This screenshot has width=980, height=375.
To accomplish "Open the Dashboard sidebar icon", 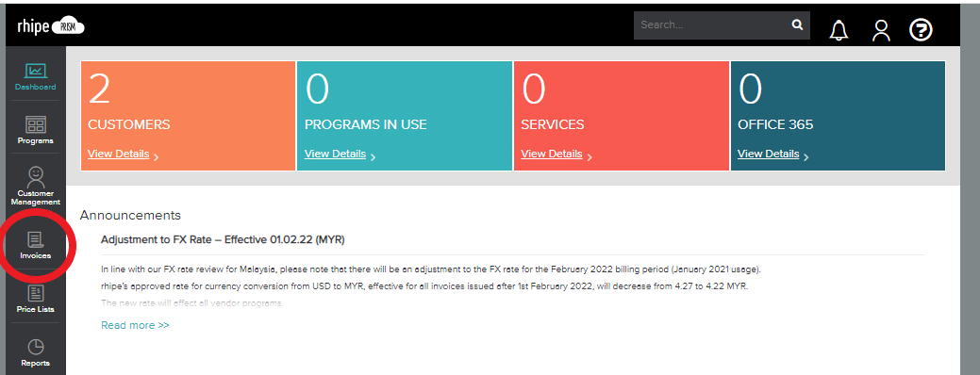I will point(36,76).
